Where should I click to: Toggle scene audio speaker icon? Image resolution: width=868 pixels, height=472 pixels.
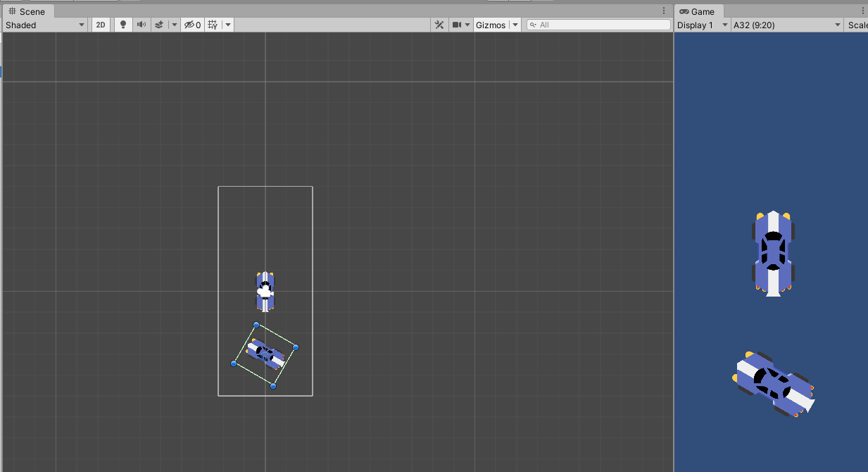[141, 25]
